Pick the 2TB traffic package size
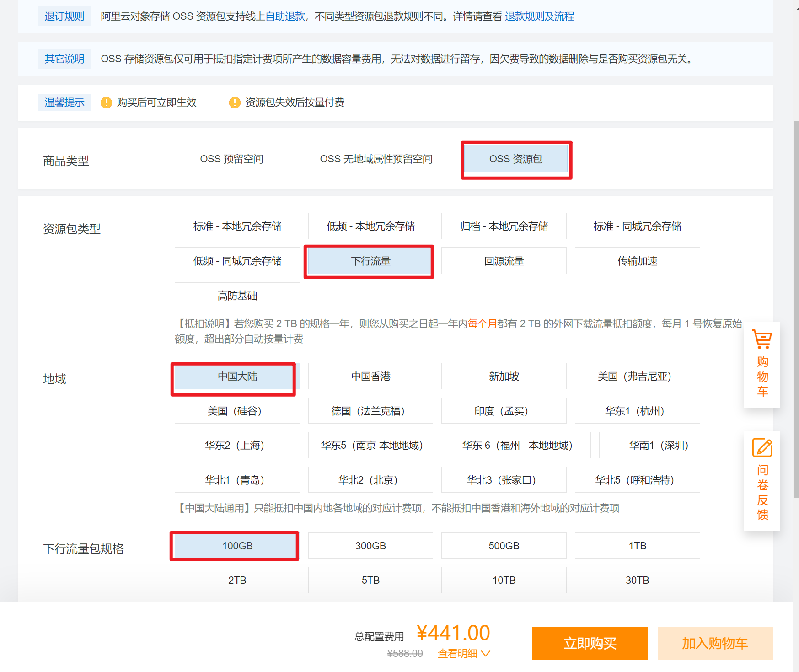 [x=237, y=580]
